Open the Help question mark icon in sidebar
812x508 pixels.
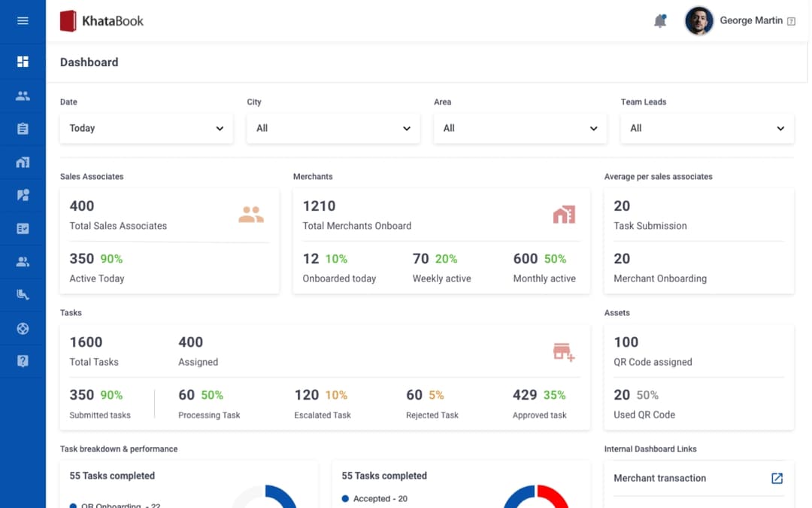point(23,360)
